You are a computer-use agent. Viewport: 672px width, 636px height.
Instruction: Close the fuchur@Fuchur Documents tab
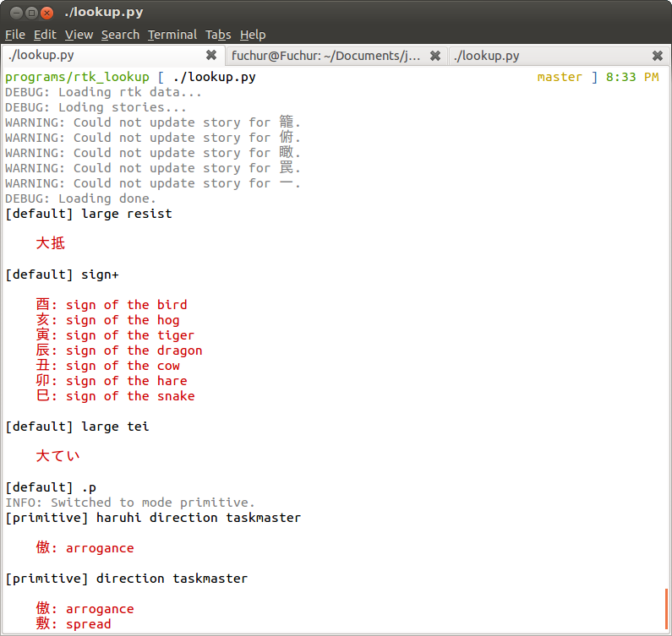pos(435,56)
